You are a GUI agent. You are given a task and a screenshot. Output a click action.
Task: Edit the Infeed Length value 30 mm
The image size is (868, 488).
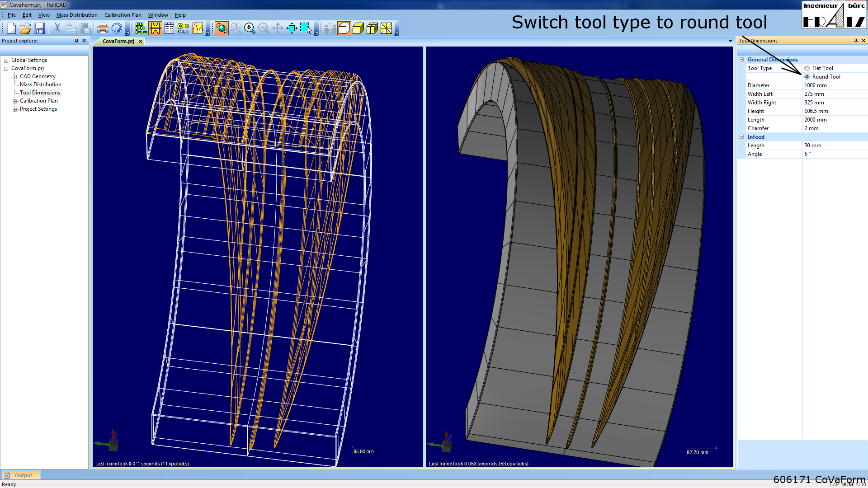[x=835, y=145]
